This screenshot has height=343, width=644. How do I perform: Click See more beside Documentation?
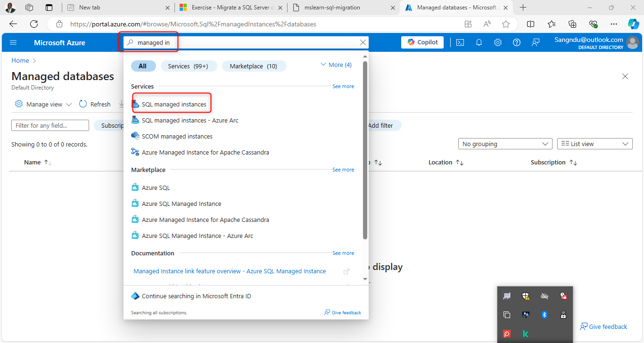(x=343, y=253)
